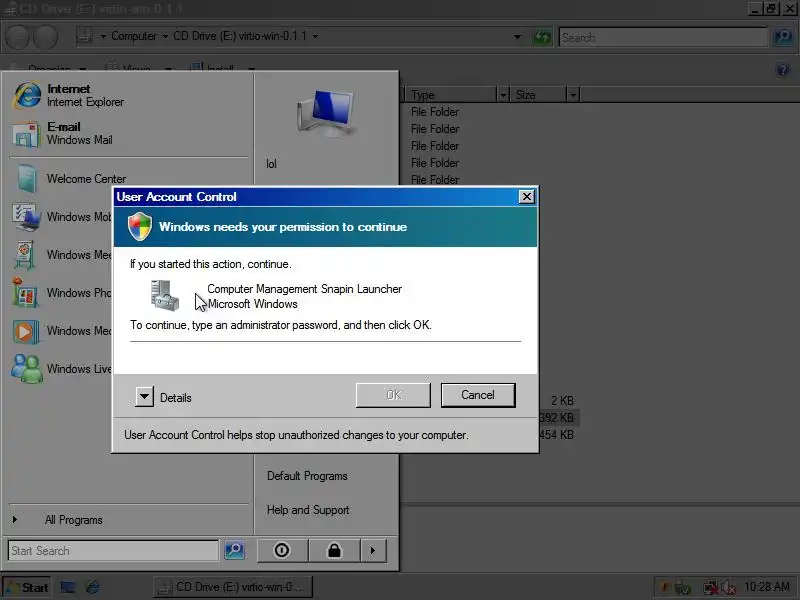The height and width of the screenshot is (600, 800).
Task: Click the user account picture
Action: [x=327, y=113]
